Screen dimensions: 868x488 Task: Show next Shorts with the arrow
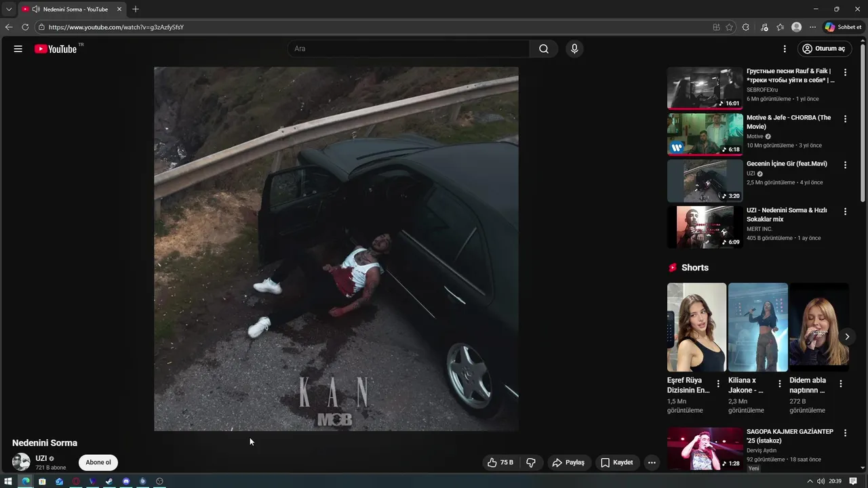click(846, 336)
